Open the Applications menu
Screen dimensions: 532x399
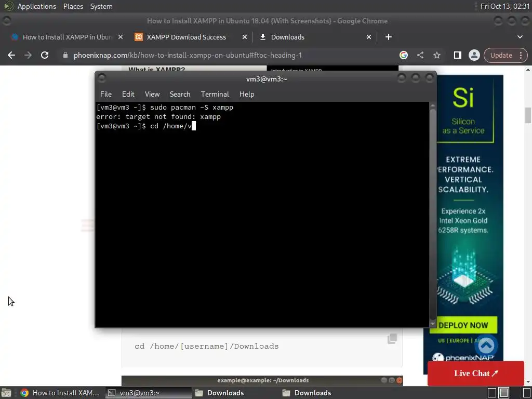(x=37, y=6)
